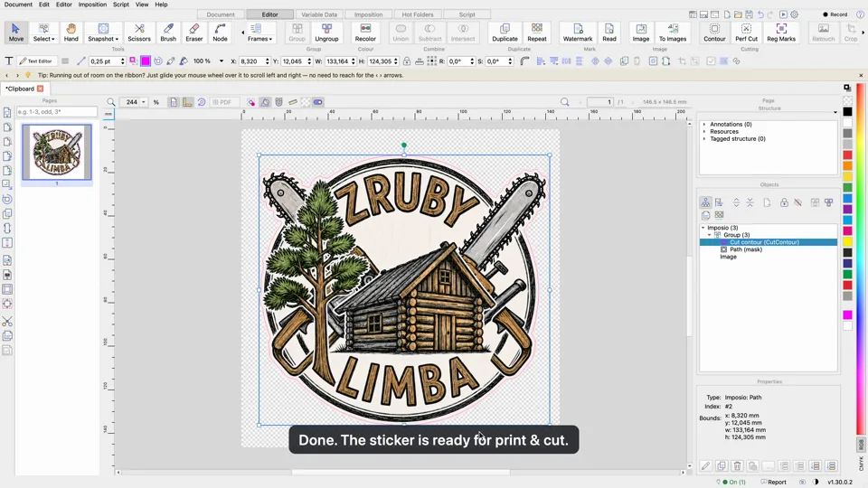Toggle the tree view button in Objects panel
This screenshot has height=488, width=868.
point(705,202)
